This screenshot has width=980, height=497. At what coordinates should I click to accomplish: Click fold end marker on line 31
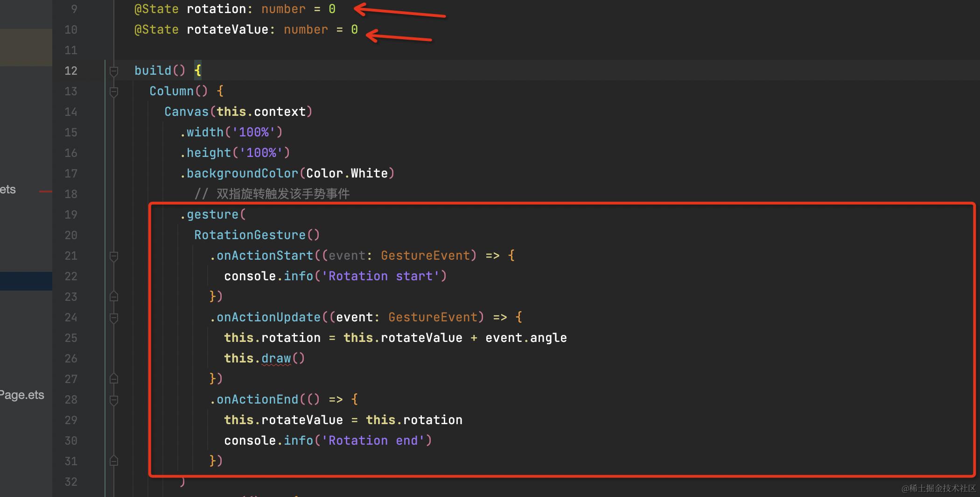pos(113,461)
